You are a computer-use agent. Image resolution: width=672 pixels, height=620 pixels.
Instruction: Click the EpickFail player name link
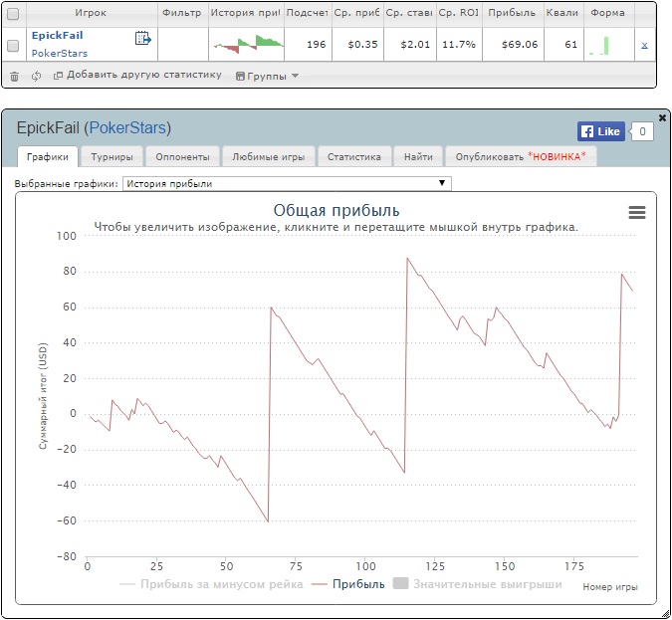[57, 36]
